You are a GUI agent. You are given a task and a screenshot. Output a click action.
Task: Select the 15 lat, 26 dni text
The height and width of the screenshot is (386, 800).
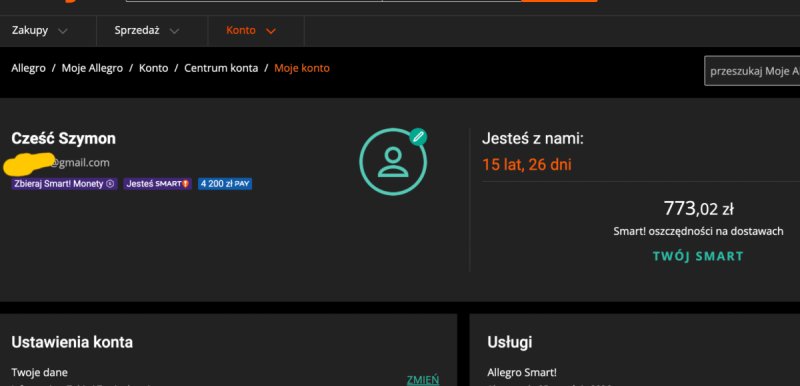527,165
